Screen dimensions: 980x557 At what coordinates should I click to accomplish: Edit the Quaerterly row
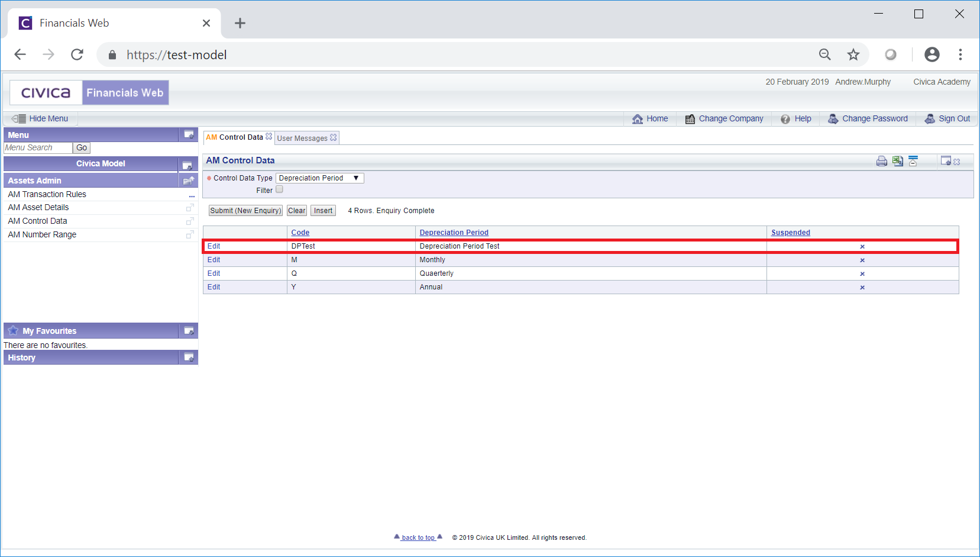[214, 273]
